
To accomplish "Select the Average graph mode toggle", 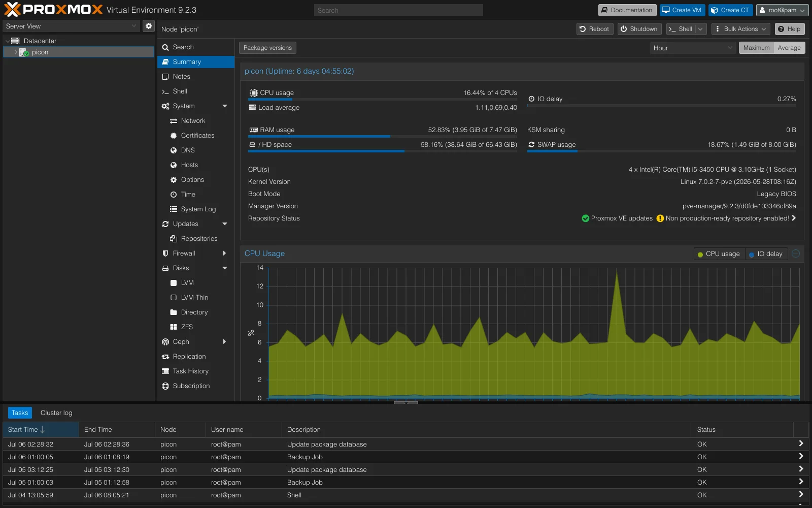I will [x=789, y=48].
